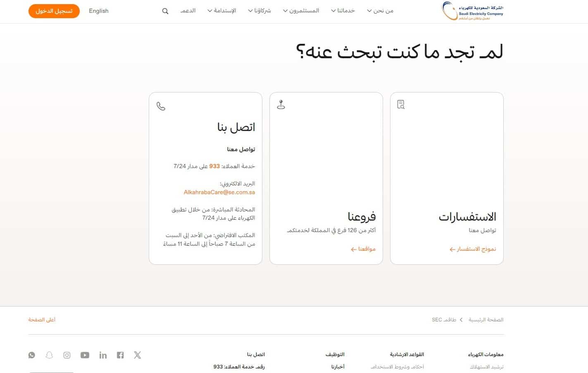
Task: Click the document search icon in الاستفسارات card
Action: click(401, 105)
